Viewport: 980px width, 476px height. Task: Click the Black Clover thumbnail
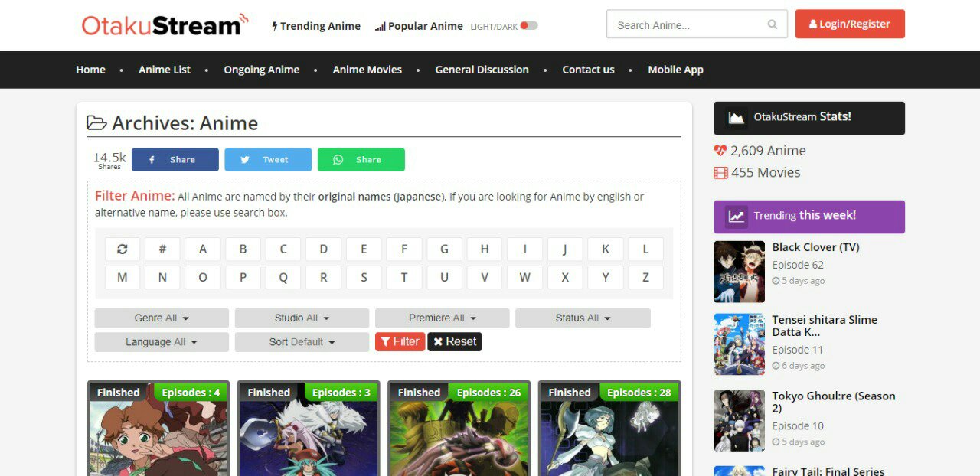pyautogui.click(x=739, y=272)
